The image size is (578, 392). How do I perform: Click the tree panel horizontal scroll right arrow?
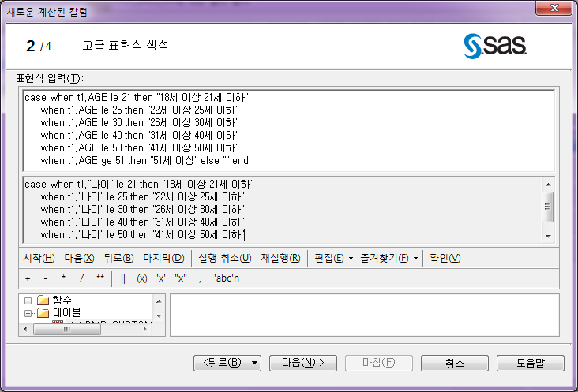click(x=145, y=329)
